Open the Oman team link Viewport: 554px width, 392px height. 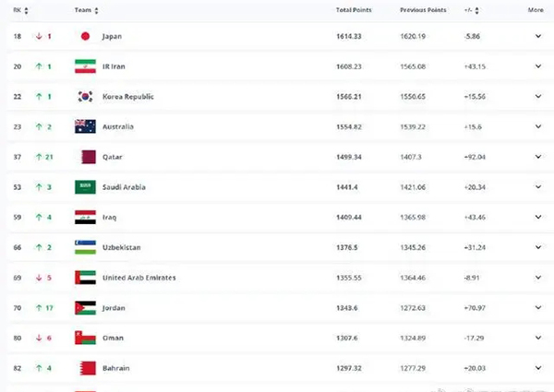tap(113, 339)
